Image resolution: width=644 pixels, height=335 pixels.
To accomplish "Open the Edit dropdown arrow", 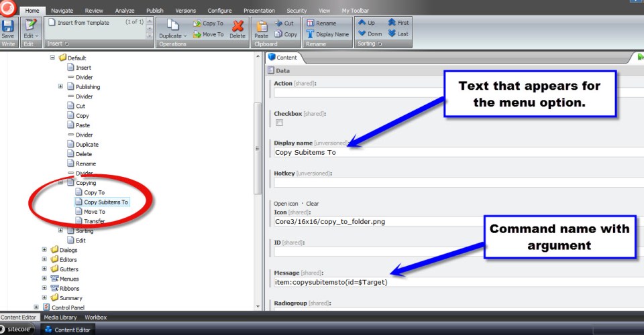I will [37, 36].
